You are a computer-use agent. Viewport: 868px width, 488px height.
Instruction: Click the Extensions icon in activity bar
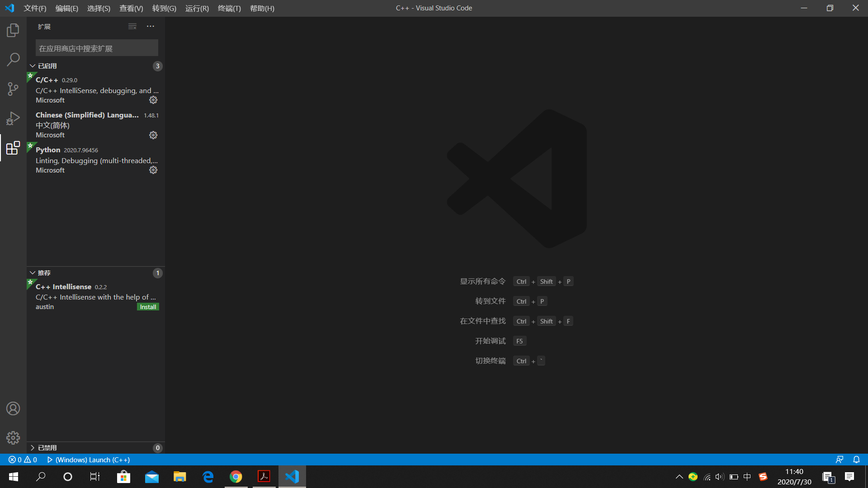(x=13, y=148)
